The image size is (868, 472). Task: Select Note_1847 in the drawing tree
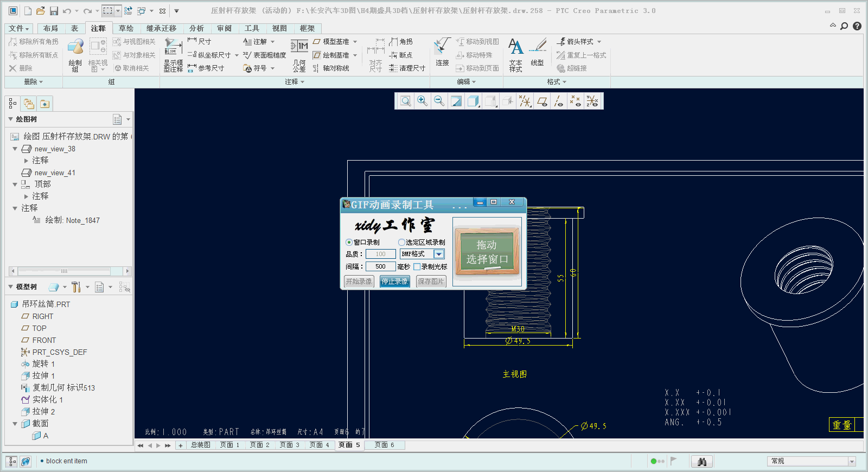point(72,220)
